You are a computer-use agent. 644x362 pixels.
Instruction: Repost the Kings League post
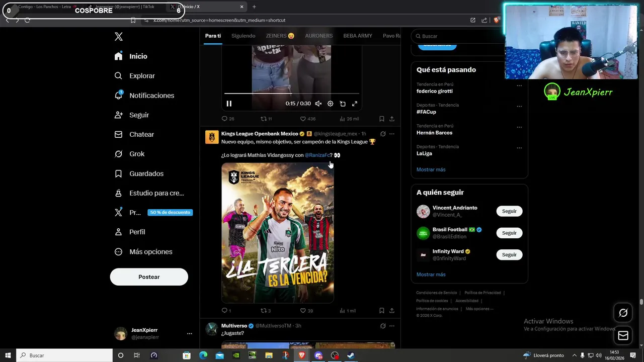[x=266, y=311]
